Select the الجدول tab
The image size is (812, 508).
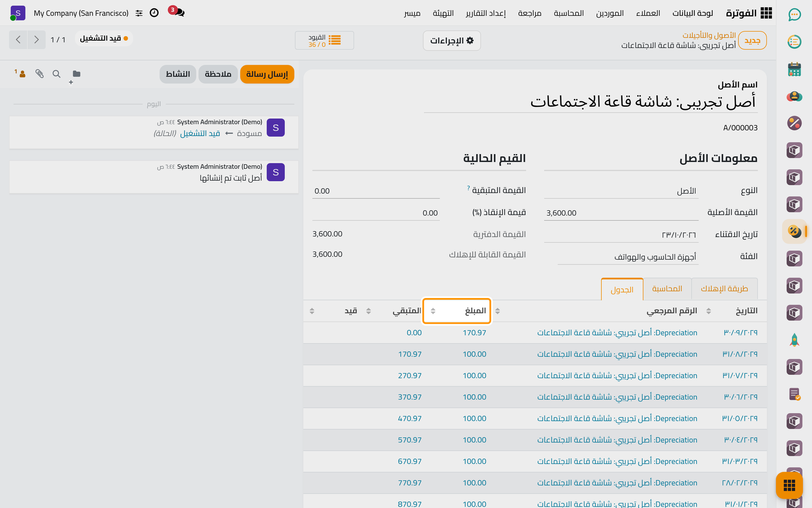(x=622, y=290)
